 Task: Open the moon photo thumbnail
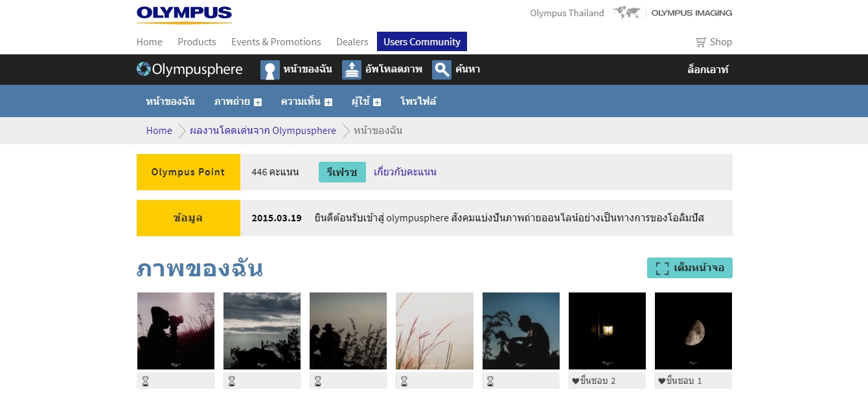(693, 331)
